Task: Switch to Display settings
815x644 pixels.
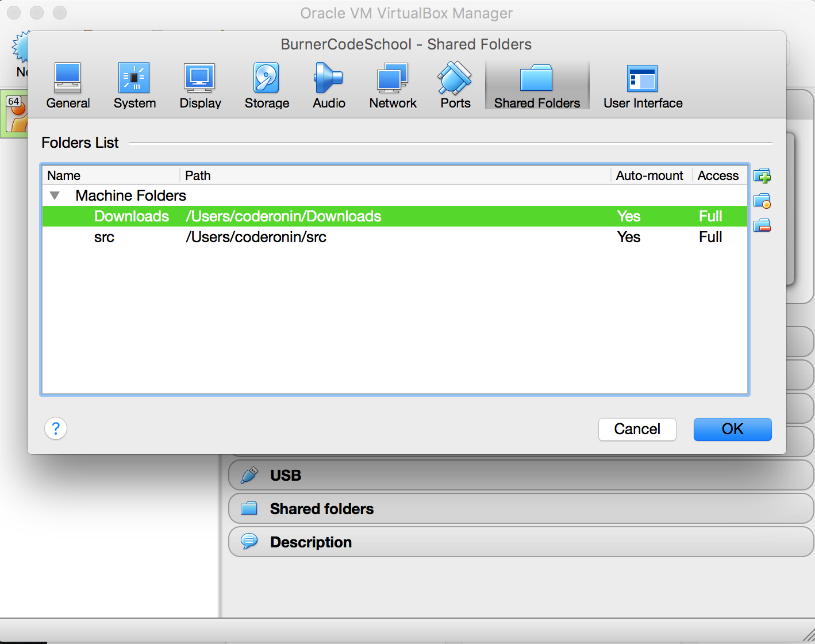Action: click(x=200, y=86)
